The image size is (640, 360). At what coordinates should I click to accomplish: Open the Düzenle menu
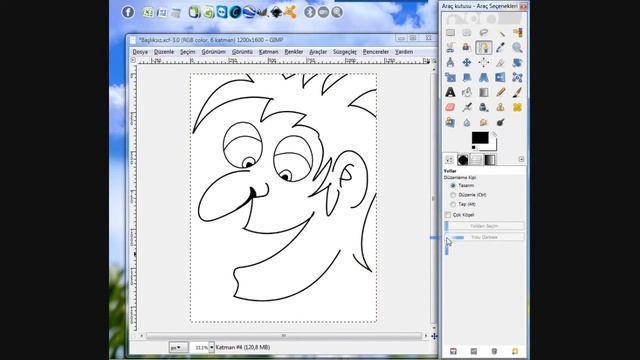pyautogui.click(x=164, y=52)
